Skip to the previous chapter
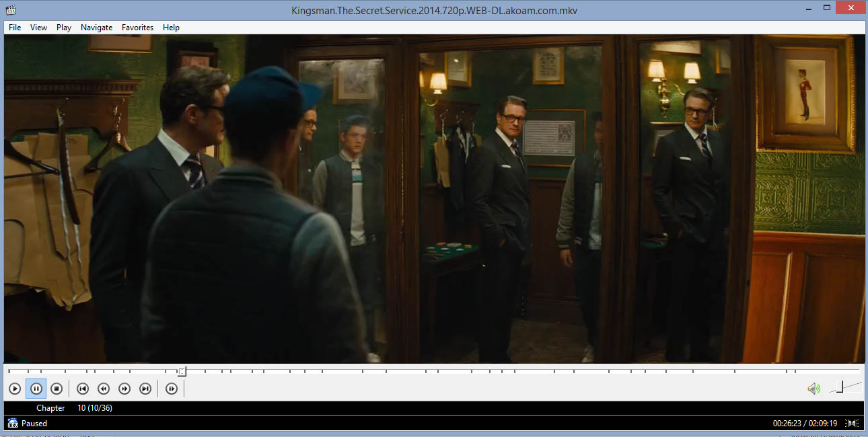 click(x=83, y=389)
